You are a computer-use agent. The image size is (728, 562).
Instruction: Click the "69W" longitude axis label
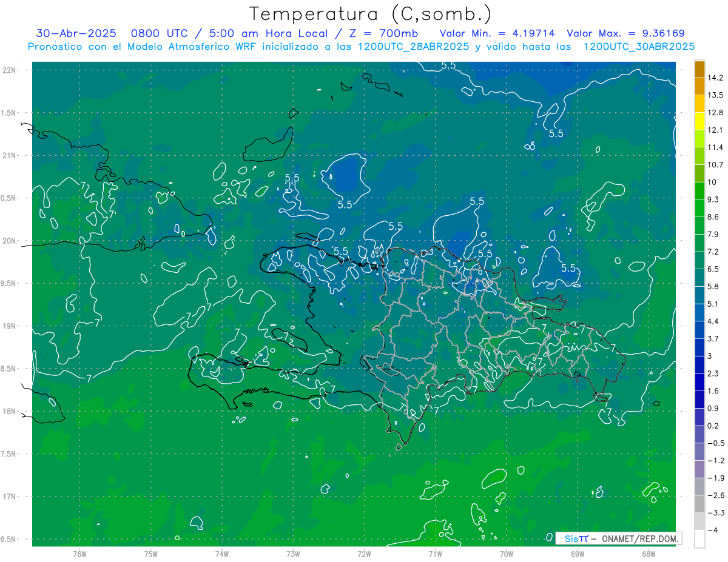pyautogui.click(x=578, y=554)
